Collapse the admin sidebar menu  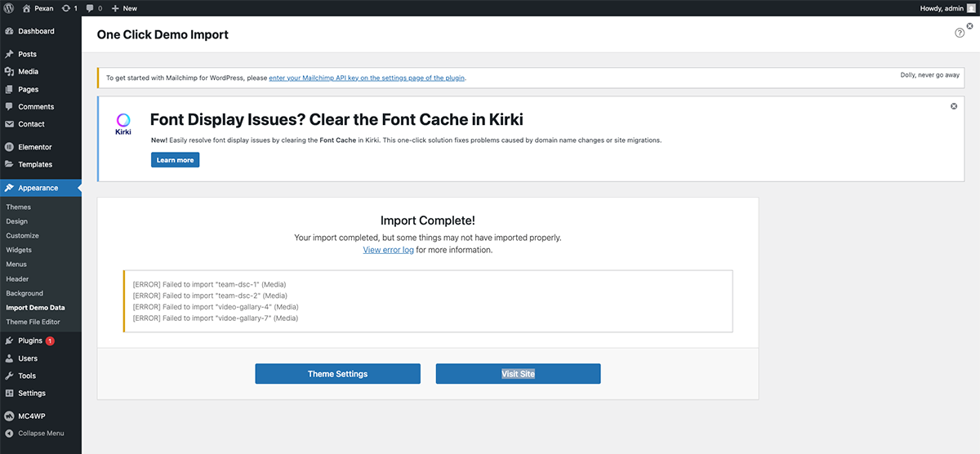click(41, 434)
